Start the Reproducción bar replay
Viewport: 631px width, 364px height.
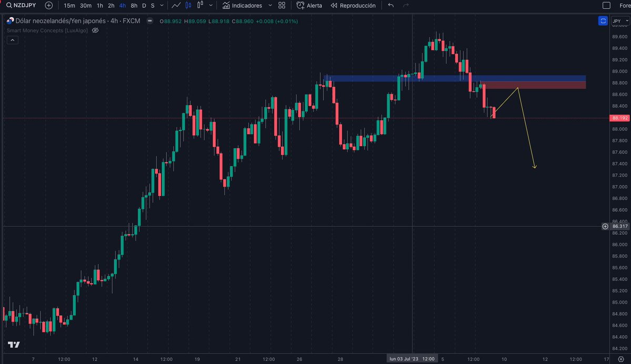(x=353, y=5)
